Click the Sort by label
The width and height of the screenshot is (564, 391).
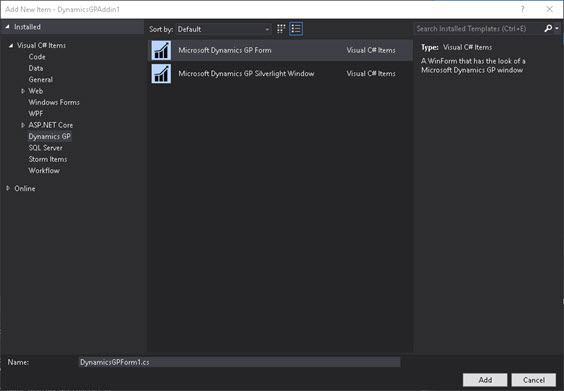pos(161,29)
